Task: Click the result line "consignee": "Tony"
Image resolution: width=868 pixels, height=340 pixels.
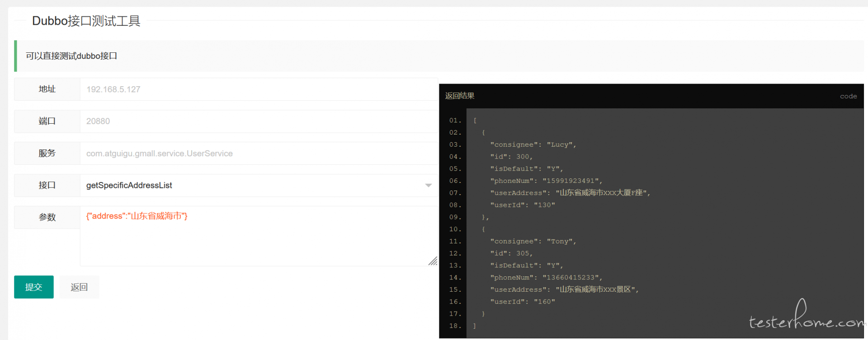Action: (x=533, y=241)
